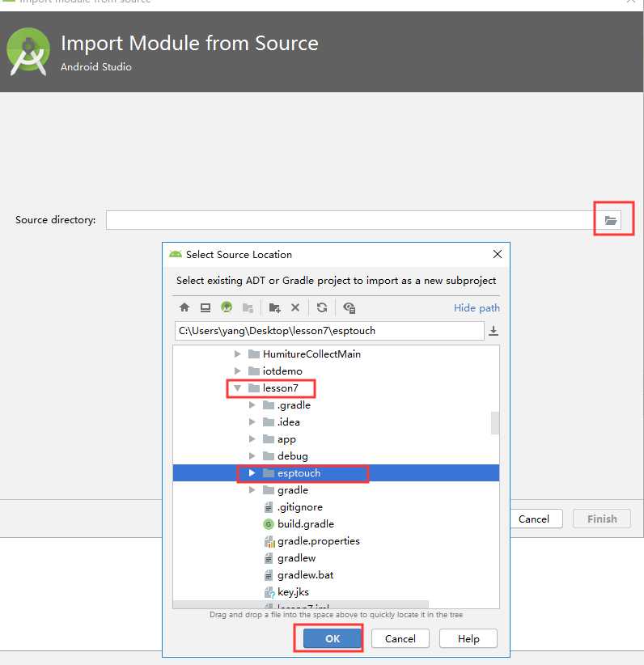
Task: Go to home directory icon
Action: 184,307
